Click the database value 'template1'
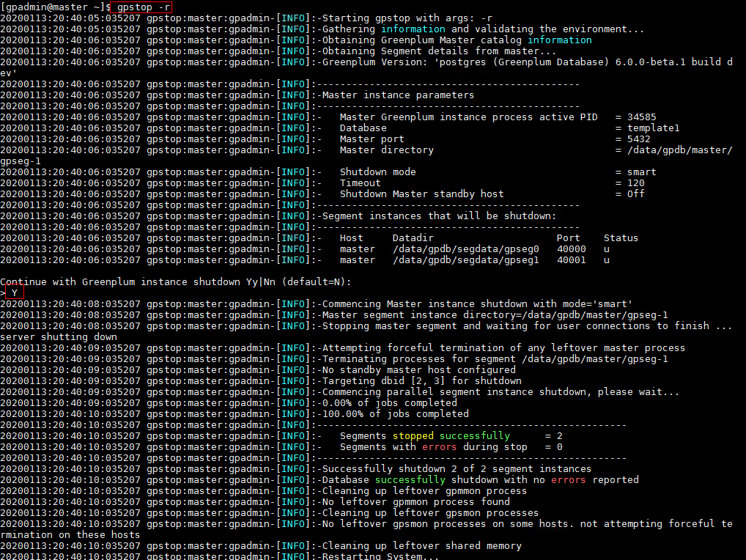746x560 pixels. 653,128
